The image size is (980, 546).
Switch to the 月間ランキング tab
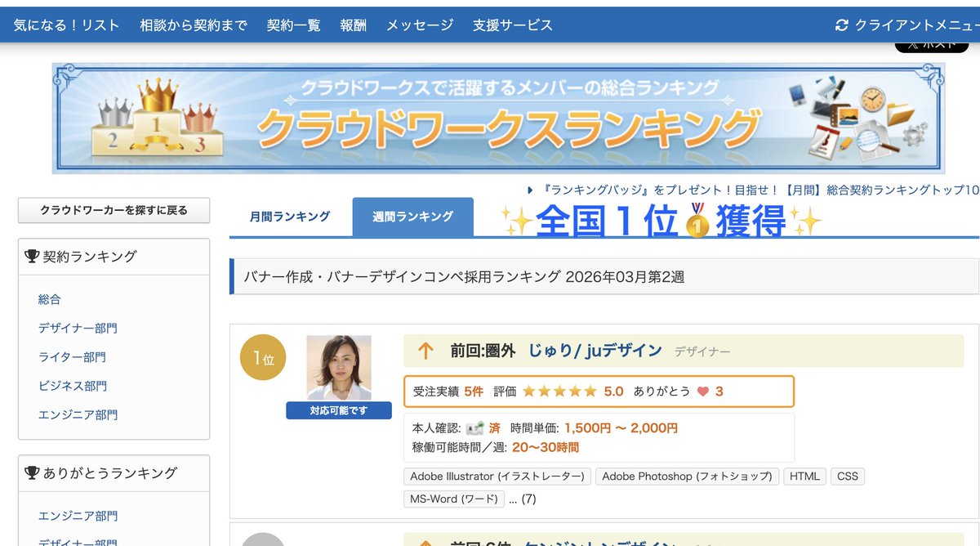tap(290, 217)
